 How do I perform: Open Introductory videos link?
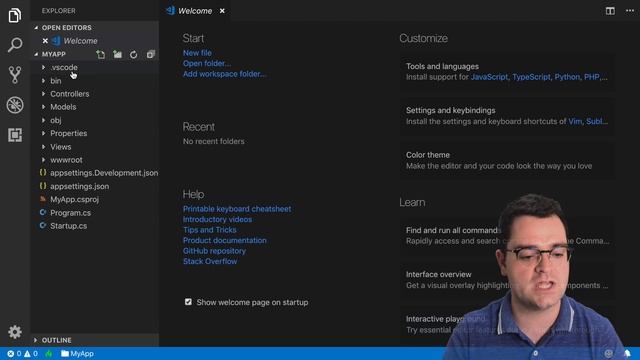coord(218,220)
